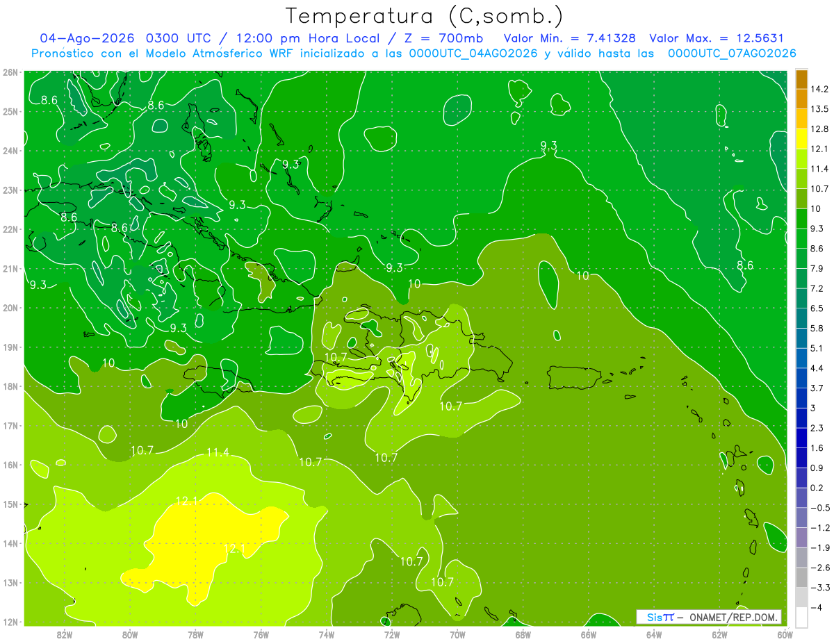Click legend value '13.5' on color scale
The height and width of the screenshot is (644, 834).
(819, 109)
